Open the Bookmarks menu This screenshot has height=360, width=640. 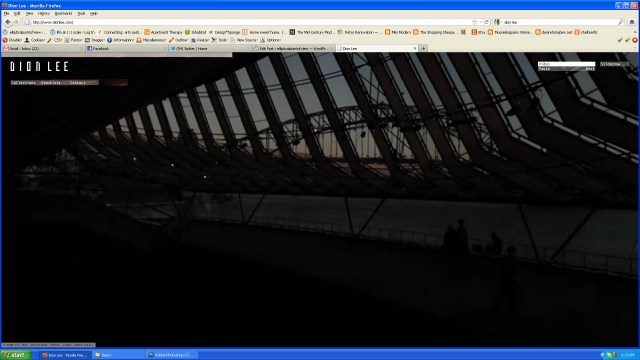63,13
